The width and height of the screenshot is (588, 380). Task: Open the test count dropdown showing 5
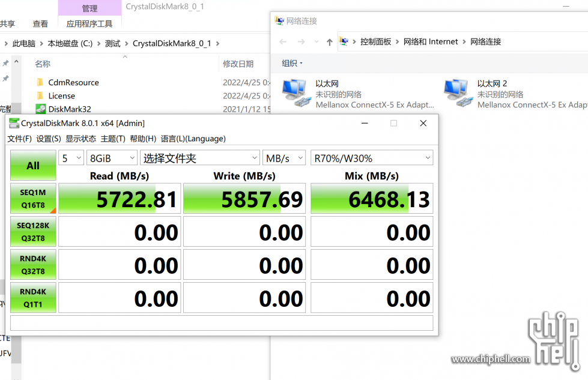pyautogui.click(x=71, y=158)
